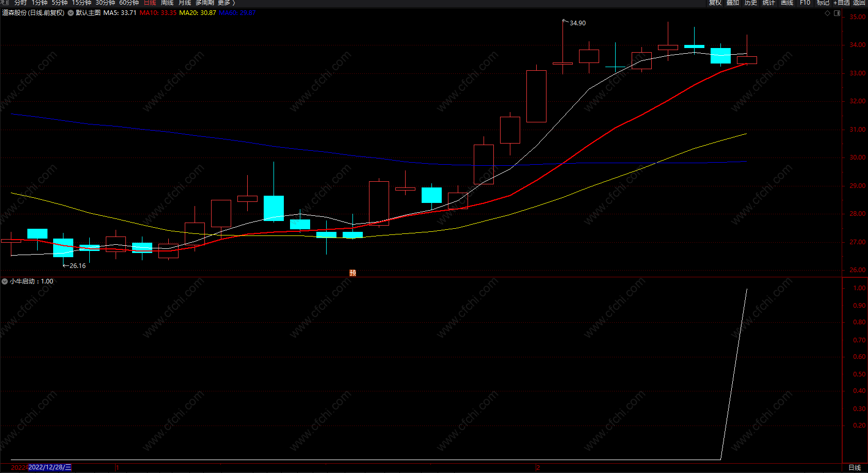Select the 5分钟 period tab
This screenshot has height=473, width=868.
point(59,3)
